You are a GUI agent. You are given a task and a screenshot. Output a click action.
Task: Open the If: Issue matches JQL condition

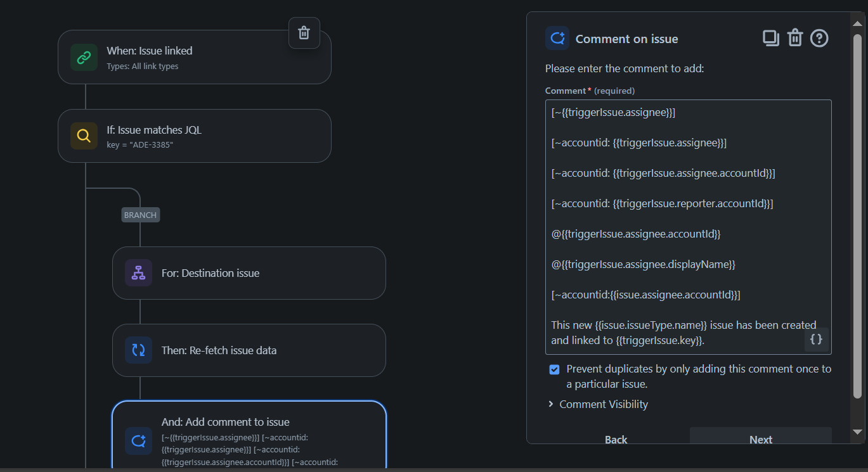(x=195, y=136)
